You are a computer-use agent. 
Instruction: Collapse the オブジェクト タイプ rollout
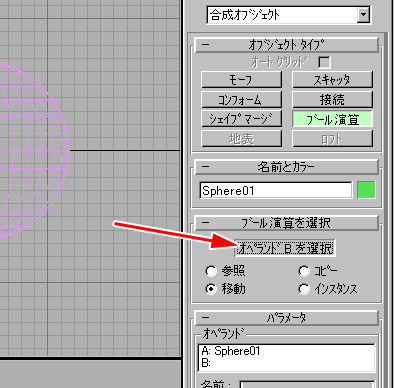click(x=286, y=45)
